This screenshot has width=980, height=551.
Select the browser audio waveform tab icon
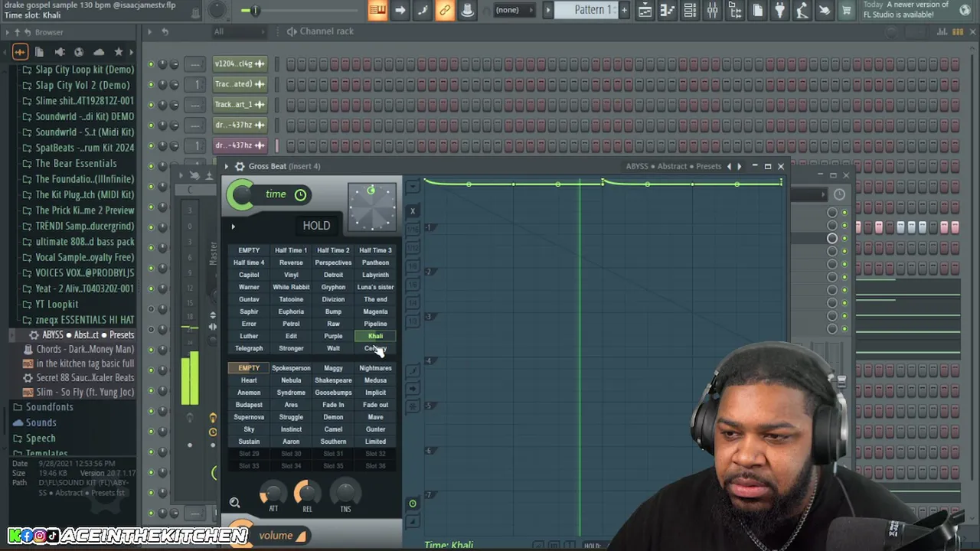pyautogui.click(x=20, y=52)
